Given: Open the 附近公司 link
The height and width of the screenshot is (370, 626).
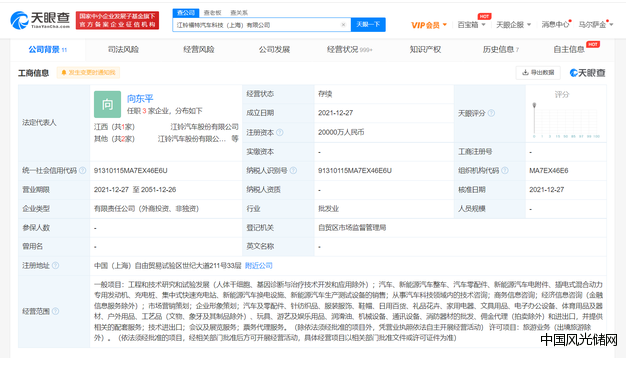Looking at the screenshot, I should click(x=259, y=265).
